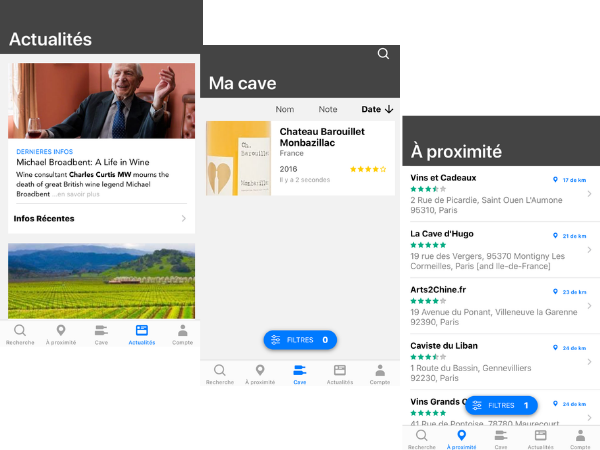Image resolution: width=600 pixels, height=450 pixels.
Task: Tap distance pin icon for Vins et Cadeaux
Action: 555,179
